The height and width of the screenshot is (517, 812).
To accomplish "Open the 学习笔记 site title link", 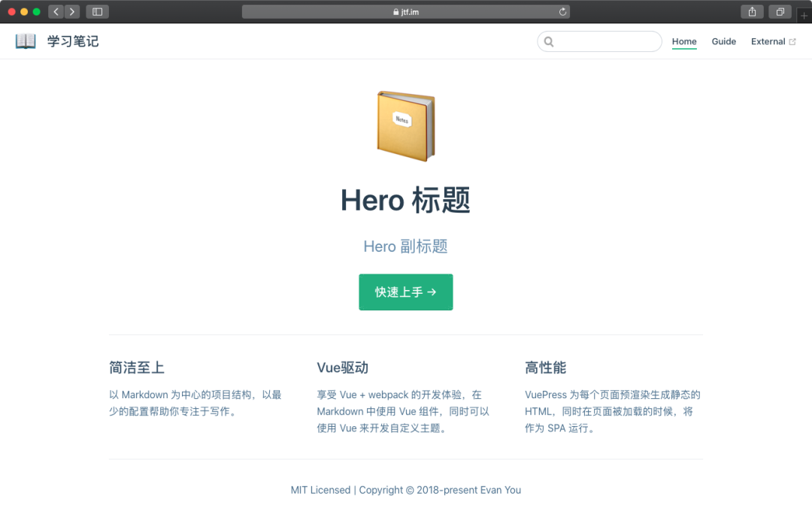I will click(73, 41).
